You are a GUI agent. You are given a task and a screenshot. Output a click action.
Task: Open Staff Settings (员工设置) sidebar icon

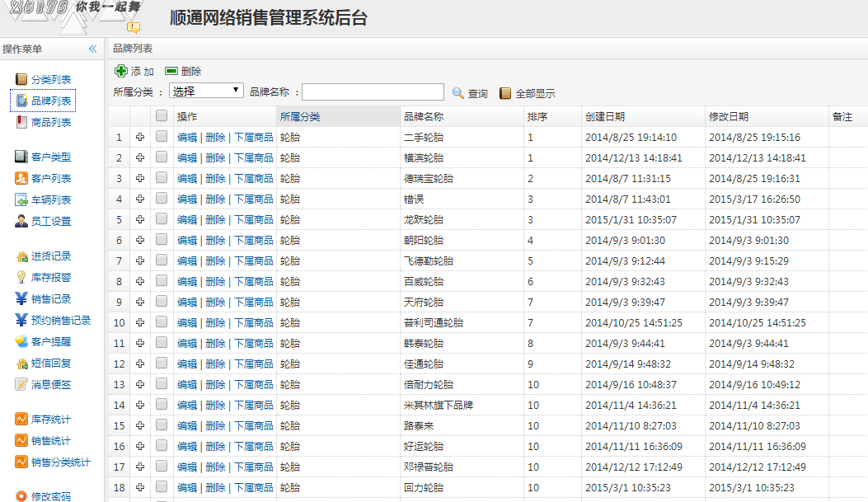point(21,221)
